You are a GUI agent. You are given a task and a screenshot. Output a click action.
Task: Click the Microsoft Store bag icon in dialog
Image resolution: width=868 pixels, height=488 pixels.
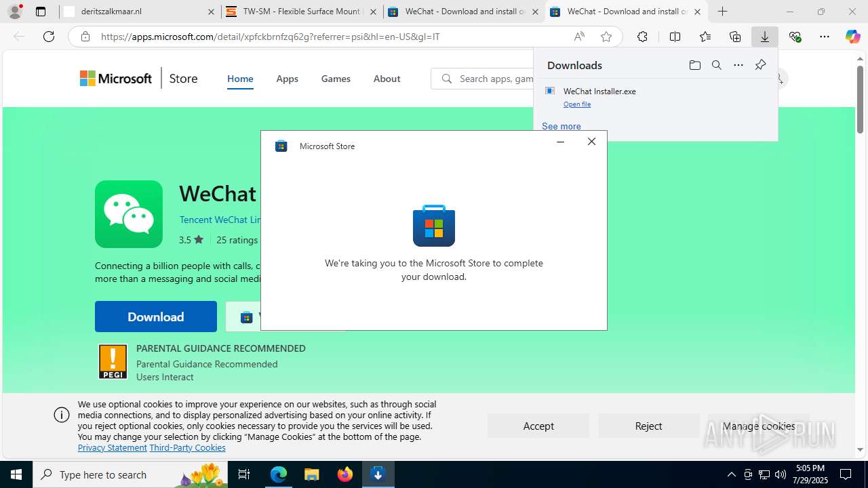pyautogui.click(x=434, y=226)
